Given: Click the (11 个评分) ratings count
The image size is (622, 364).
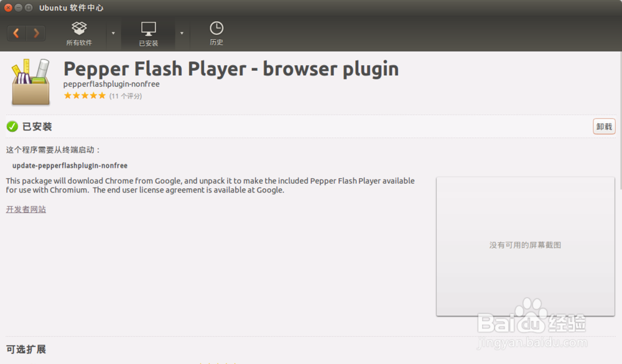Looking at the screenshot, I should (126, 96).
